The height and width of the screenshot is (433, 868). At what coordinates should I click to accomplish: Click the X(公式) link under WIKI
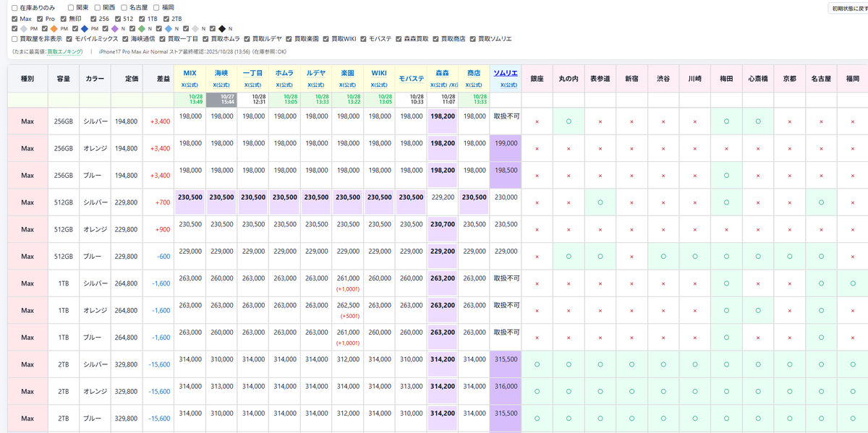[x=379, y=85]
